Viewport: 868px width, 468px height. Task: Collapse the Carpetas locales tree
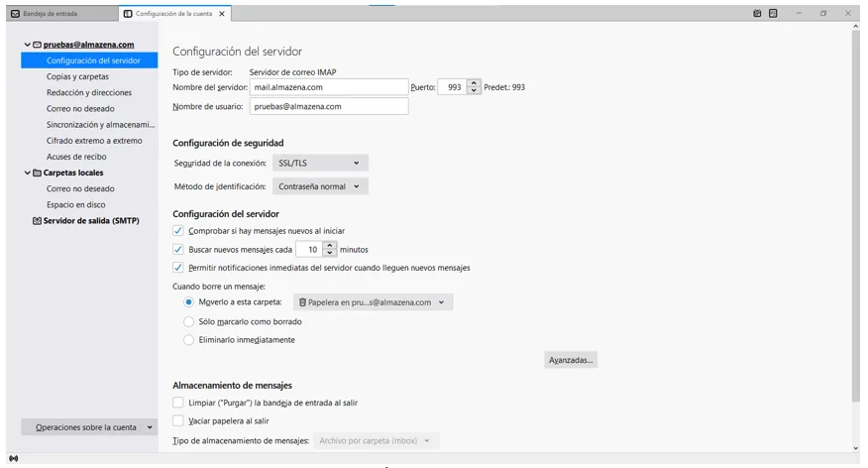tap(27, 173)
